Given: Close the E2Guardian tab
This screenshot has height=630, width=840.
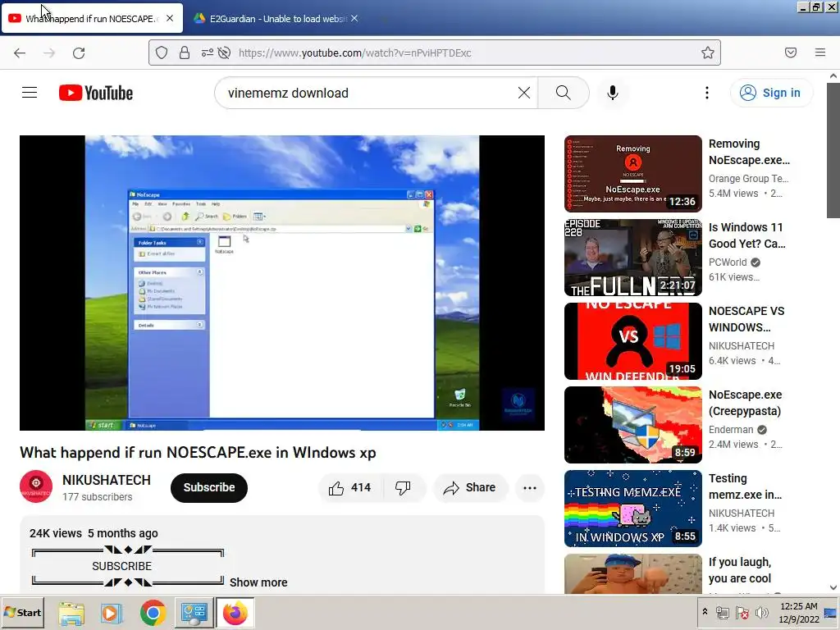Looking at the screenshot, I should [354, 18].
